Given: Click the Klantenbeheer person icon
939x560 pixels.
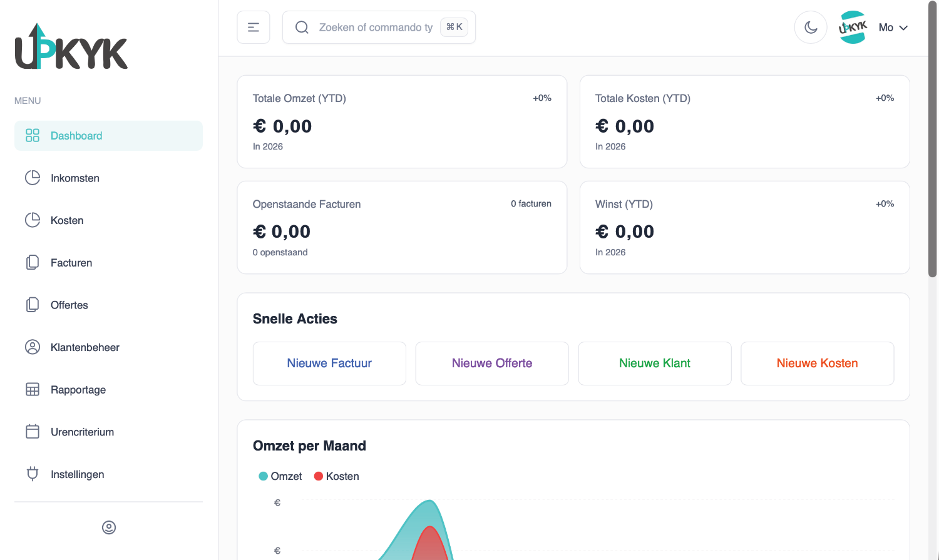Looking at the screenshot, I should (32, 347).
